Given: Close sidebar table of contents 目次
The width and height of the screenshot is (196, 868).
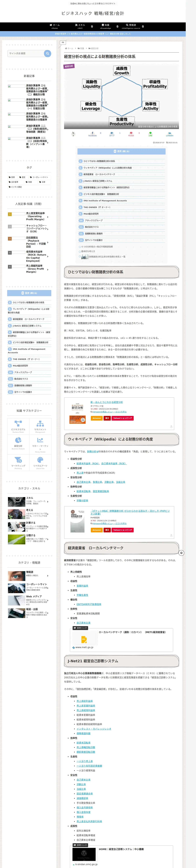Looking at the screenshot, I should (x=29, y=293).
